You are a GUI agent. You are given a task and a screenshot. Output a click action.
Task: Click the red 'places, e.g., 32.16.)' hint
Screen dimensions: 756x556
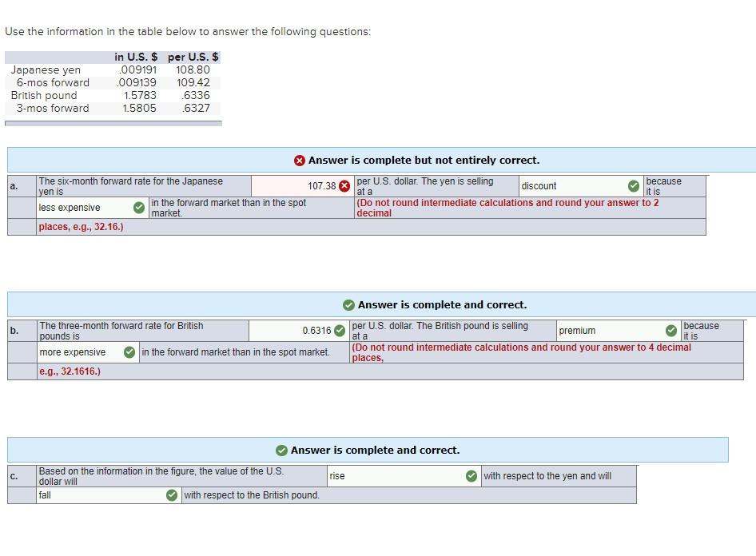pos(81,227)
